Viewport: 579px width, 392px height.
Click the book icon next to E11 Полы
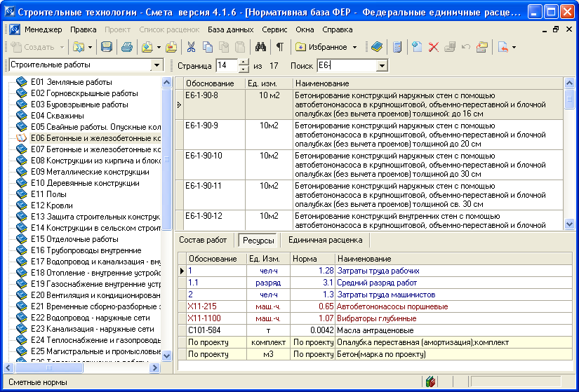(x=22, y=194)
